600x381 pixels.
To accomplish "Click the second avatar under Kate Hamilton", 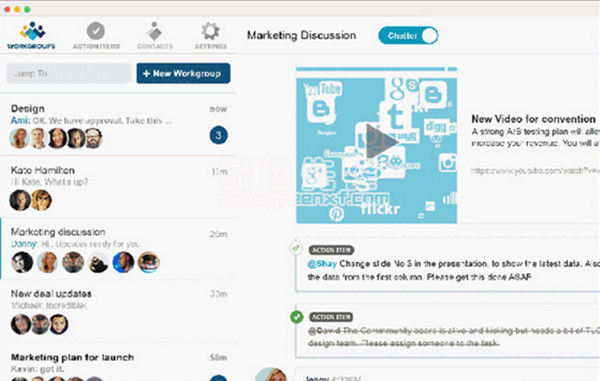I will pos(41,200).
